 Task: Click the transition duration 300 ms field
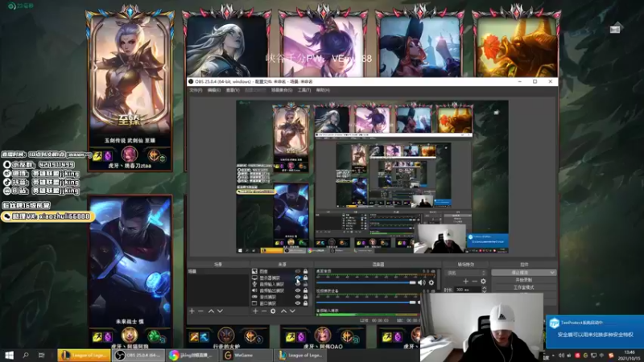click(469, 290)
